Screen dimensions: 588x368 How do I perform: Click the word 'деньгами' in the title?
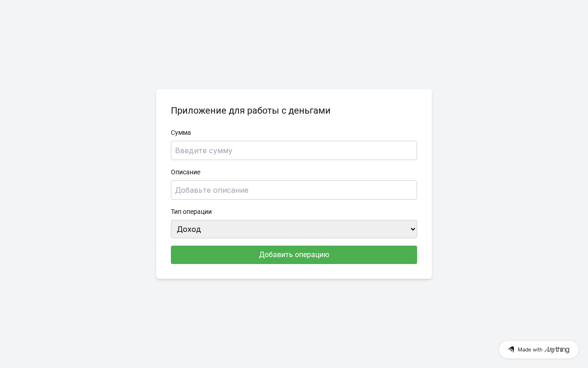click(309, 110)
